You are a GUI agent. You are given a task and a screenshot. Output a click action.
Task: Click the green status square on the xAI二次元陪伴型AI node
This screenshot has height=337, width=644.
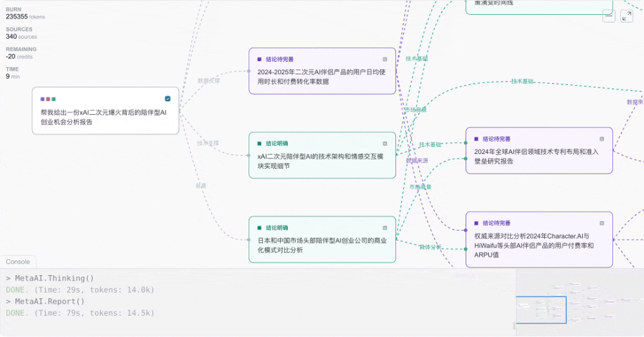pyautogui.click(x=259, y=144)
